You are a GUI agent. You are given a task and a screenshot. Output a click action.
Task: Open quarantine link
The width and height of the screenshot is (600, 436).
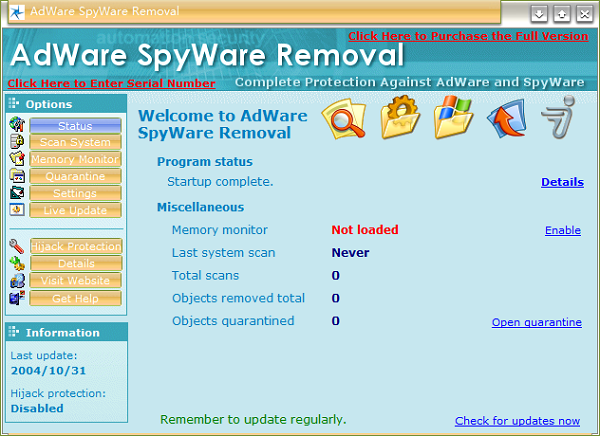click(x=536, y=322)
